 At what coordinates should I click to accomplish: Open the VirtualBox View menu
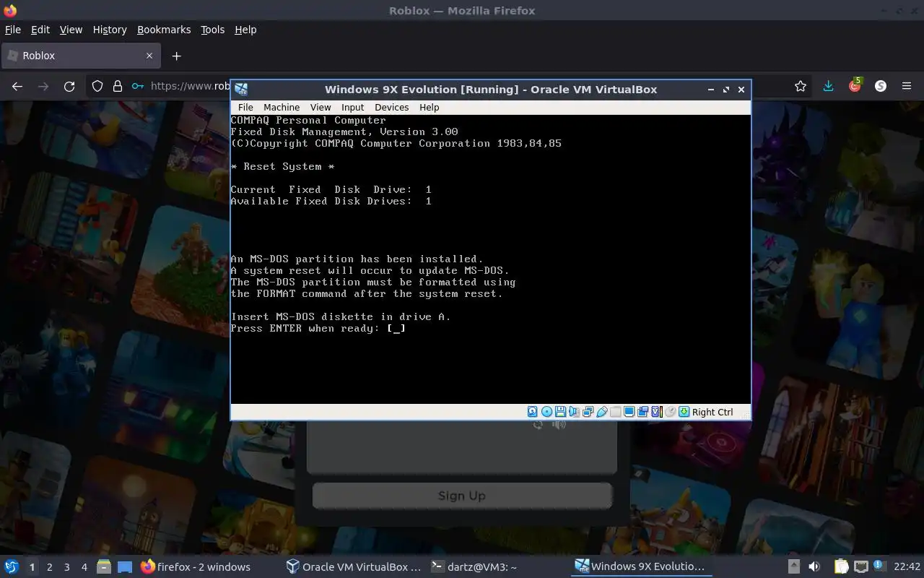(321, 107)
